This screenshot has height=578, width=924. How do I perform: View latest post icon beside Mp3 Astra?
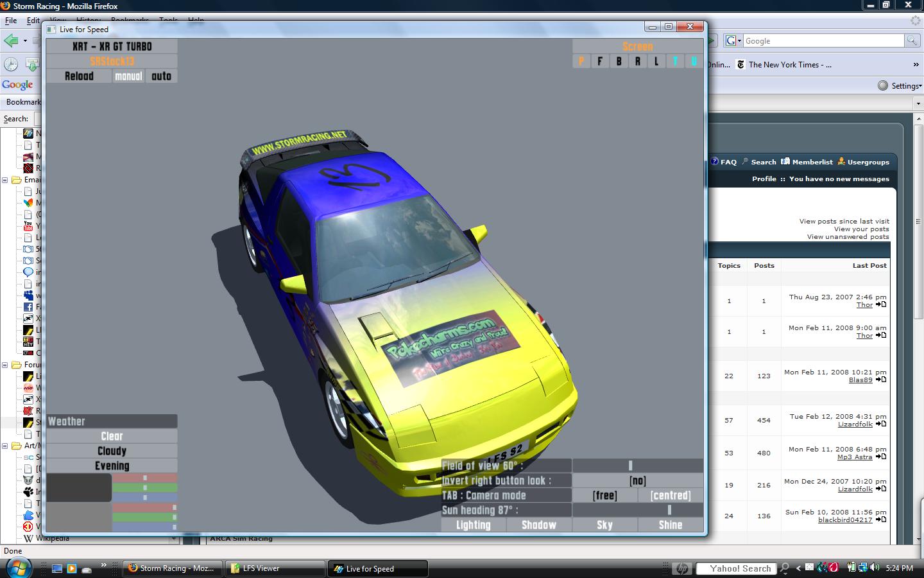tap(881, 457)
